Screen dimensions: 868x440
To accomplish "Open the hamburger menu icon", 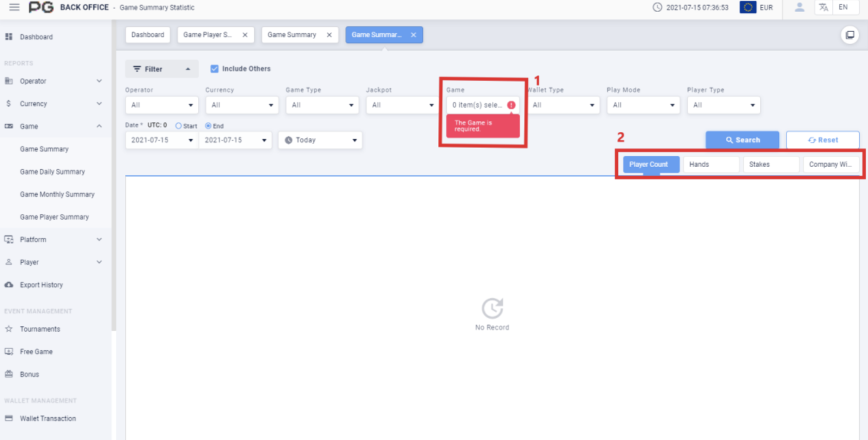I will click(14, 7).
